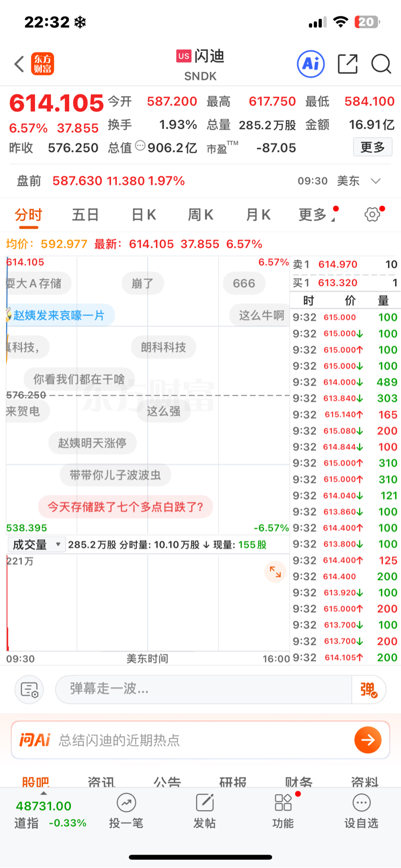
Task: Tap the last trade row 614.105 200
Action: pos(345,657)
